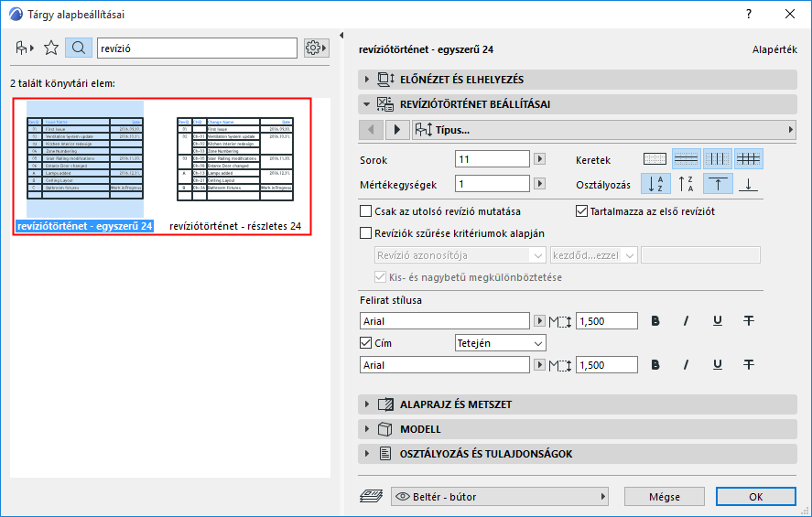Image resolution: width=812 pixels, height=517 pixels.
Task: Toggle underline for Felirat stílusa font
Action: click(x=717, y=321)
